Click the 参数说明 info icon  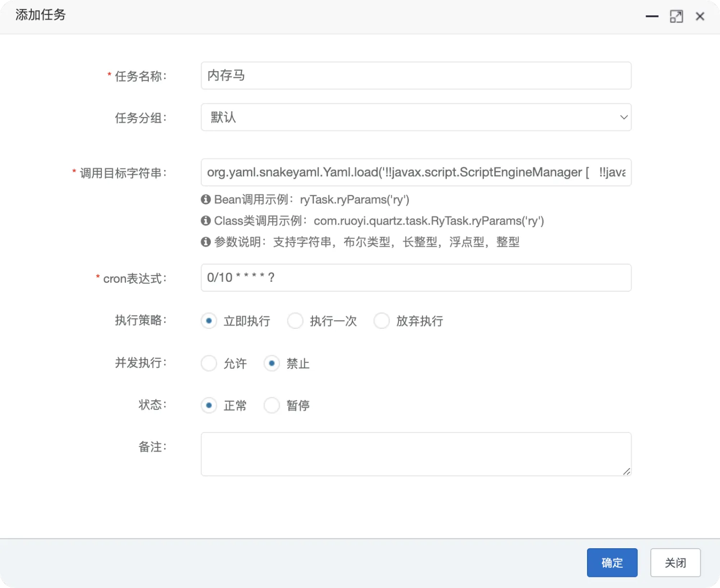(206, 241)
